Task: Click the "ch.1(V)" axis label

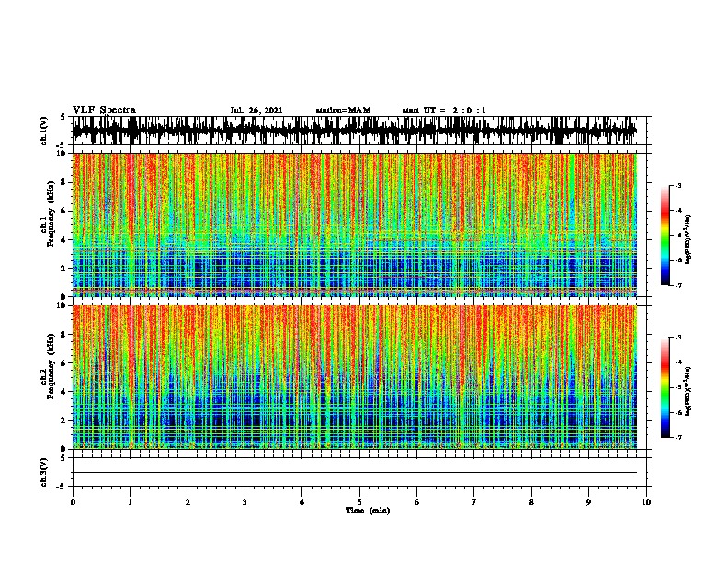Action: click(x=44, y=131)
